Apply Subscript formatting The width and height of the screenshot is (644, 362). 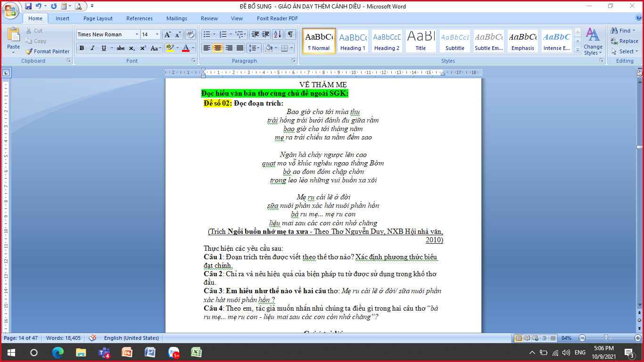point(132,48)
